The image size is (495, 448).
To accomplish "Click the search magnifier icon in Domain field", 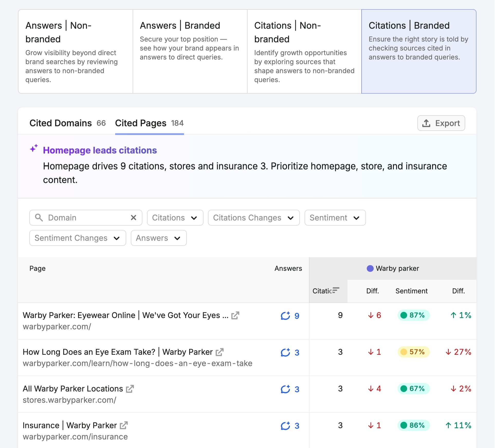I will (39, 218).
